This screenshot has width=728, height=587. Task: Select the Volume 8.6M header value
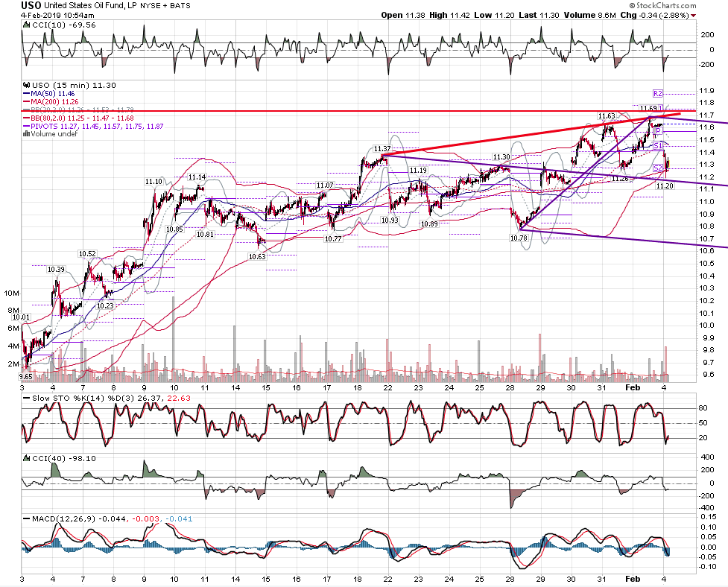[589, 15]
